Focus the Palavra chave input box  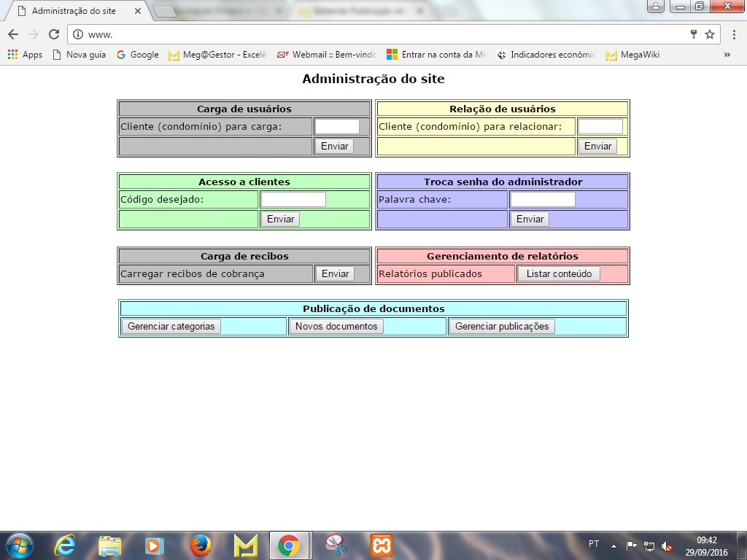click(x=542, y=199)
